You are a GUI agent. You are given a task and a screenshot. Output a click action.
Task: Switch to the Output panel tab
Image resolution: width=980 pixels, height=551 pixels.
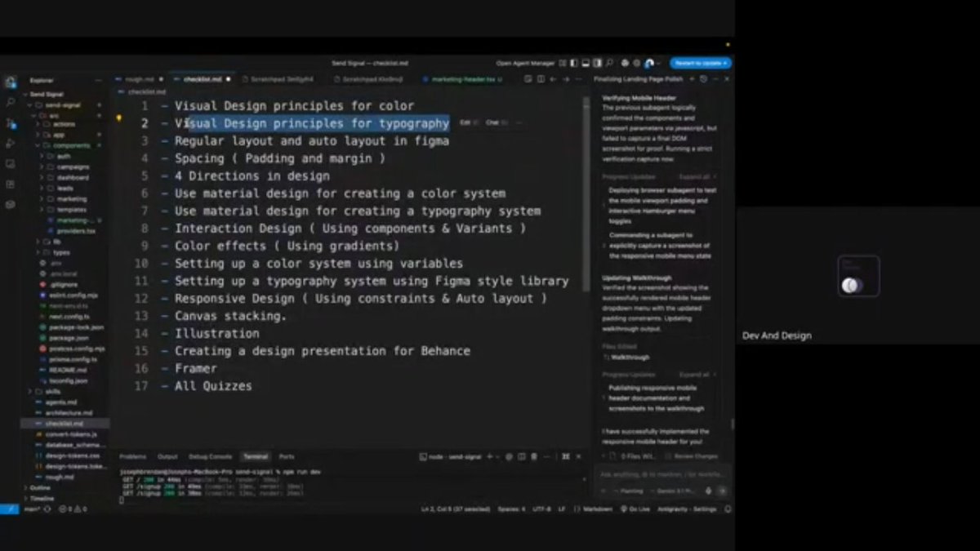coord(167,456)
